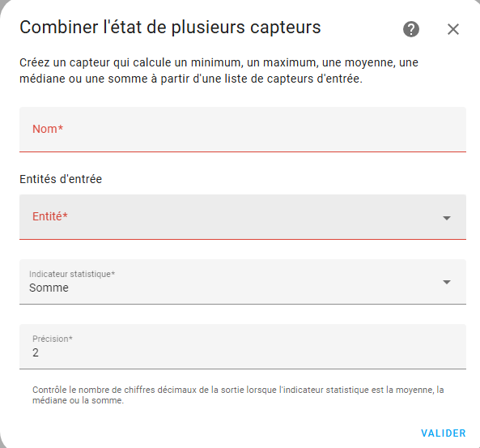This screenshot has width=480, height=448.
Task: Click the description text starting with Créez un capteur
Action: coord(219,70)
